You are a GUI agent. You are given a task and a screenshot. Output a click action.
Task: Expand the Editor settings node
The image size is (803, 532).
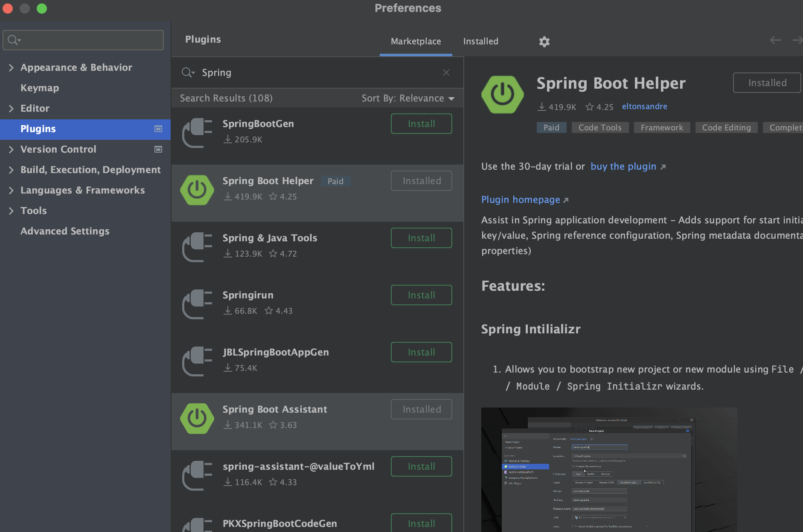tap(11, 108)
